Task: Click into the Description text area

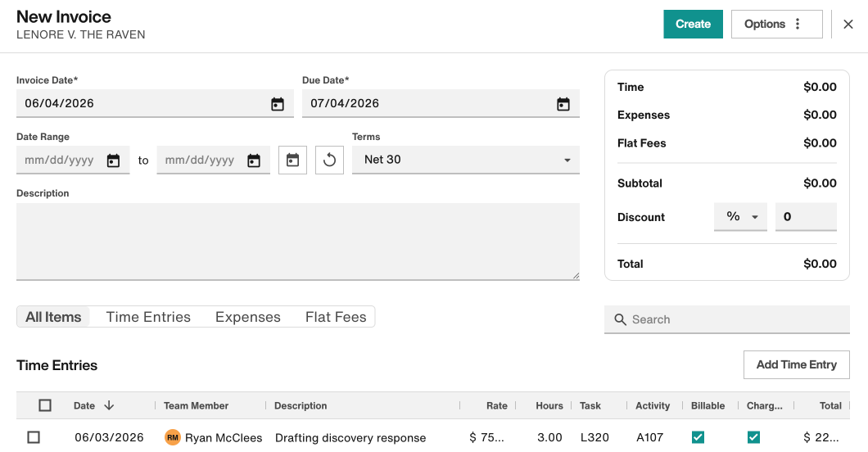Action: coord(298,242)
